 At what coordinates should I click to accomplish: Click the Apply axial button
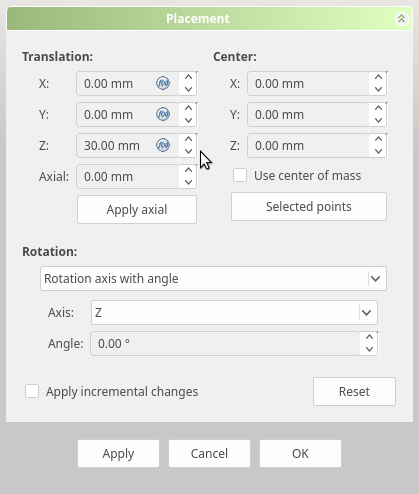pos(137,209)
